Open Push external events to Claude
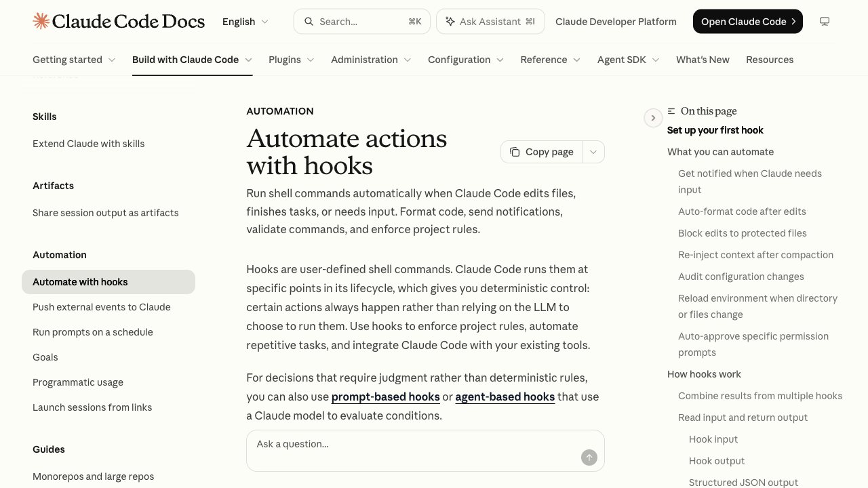 102,307
